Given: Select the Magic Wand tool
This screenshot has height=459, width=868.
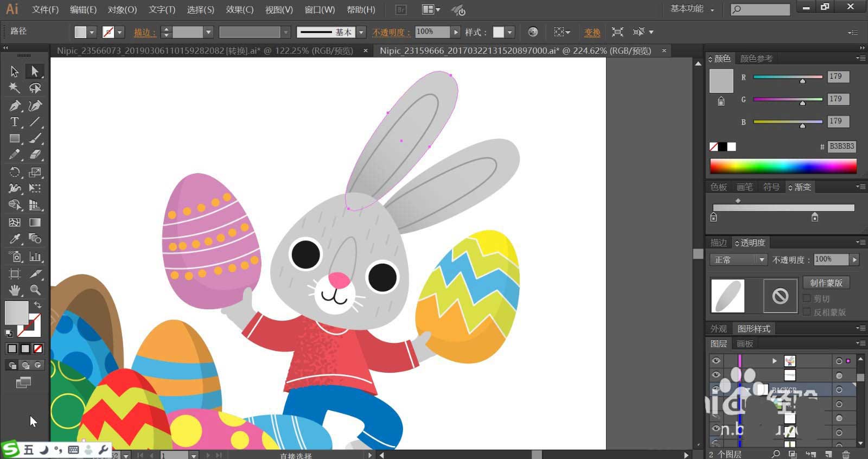Looking at the screenshot, I should [x=15, y=88].
